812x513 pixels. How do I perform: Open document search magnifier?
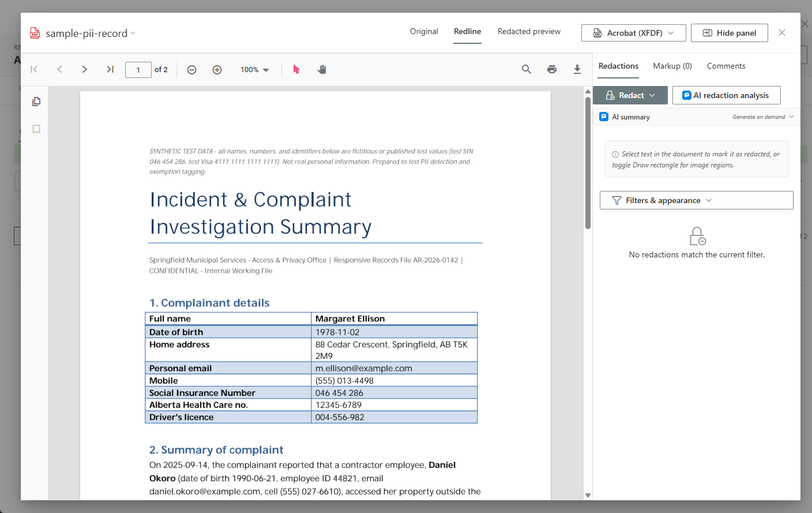pos(527,69)
